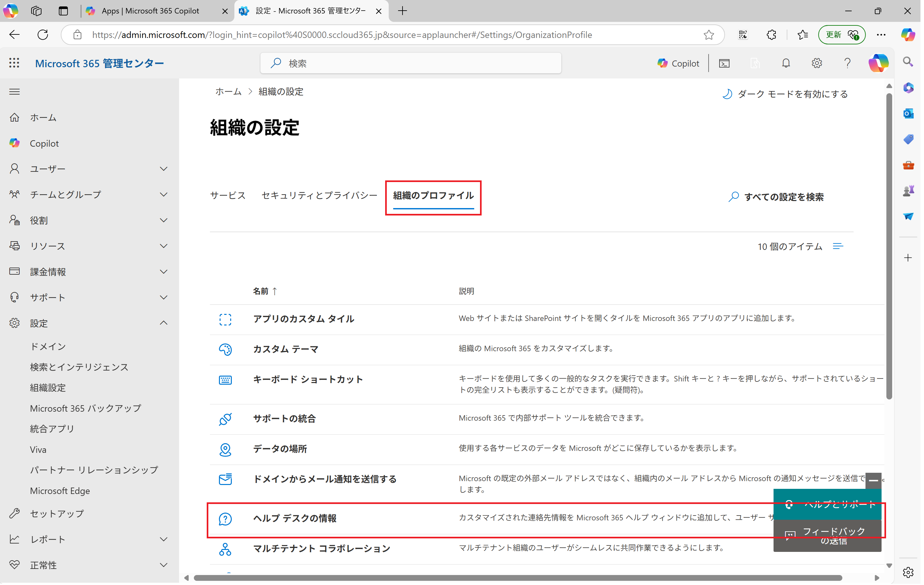This screenshot has width=924, height=585.
Task: Click the notifications bell icon
Action: (785, 63)
